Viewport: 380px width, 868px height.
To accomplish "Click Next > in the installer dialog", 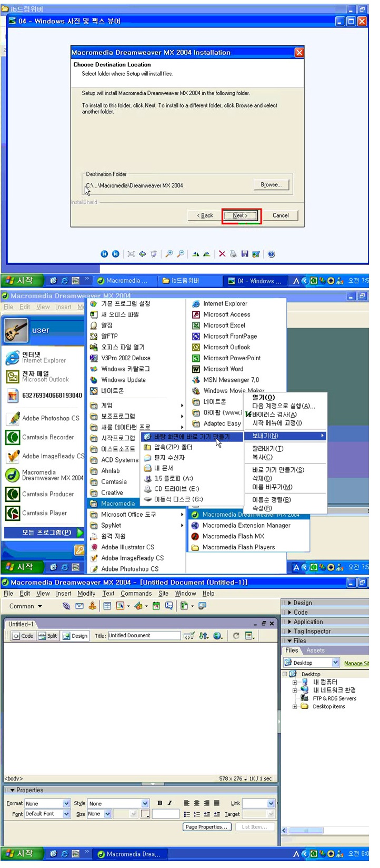I will [240, 215].
